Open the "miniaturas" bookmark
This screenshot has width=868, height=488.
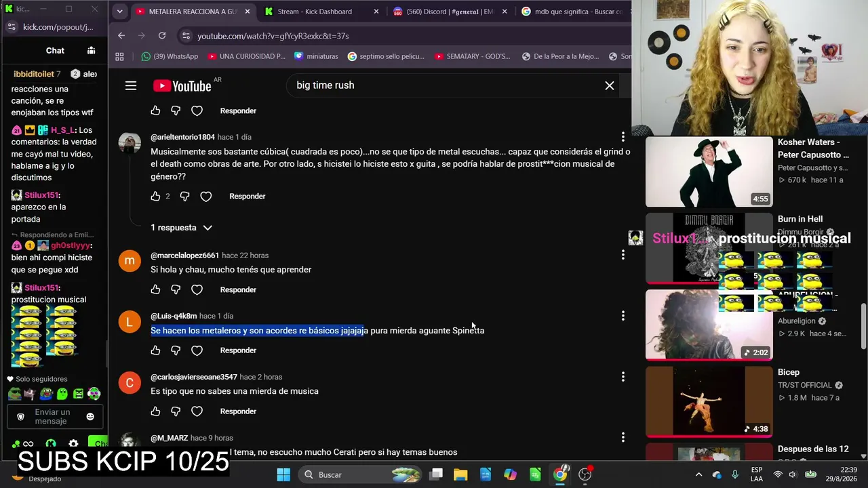click(x=316, y=56)
